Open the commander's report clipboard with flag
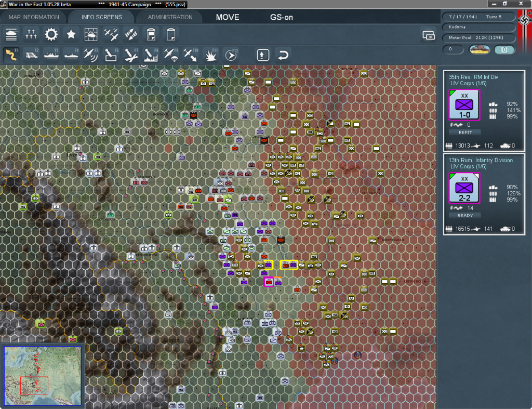Viewport: 532px width, 409px height. click(151, 34)
